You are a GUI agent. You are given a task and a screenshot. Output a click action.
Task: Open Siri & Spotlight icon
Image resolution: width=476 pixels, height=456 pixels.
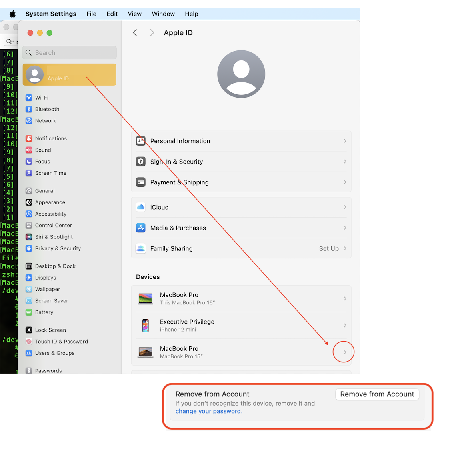coord(29,237)
